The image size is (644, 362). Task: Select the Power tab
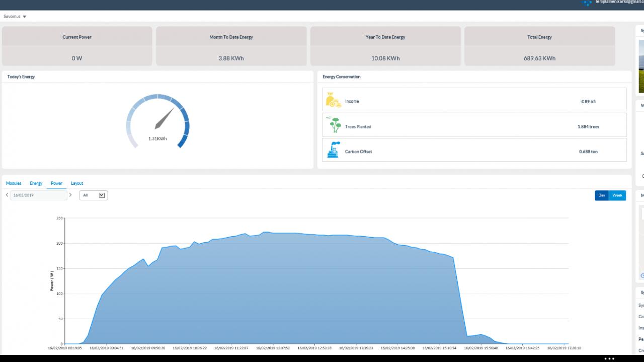pos(56,183)
